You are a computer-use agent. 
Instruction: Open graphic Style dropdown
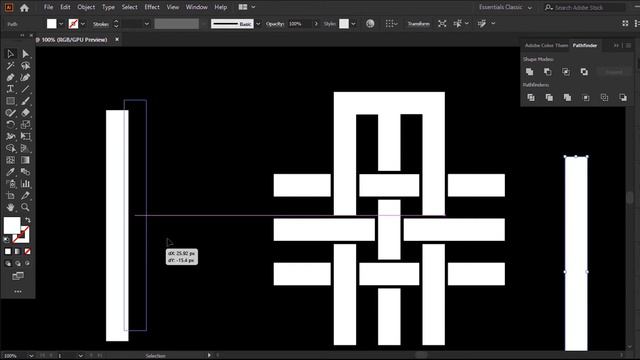(353, 24)
